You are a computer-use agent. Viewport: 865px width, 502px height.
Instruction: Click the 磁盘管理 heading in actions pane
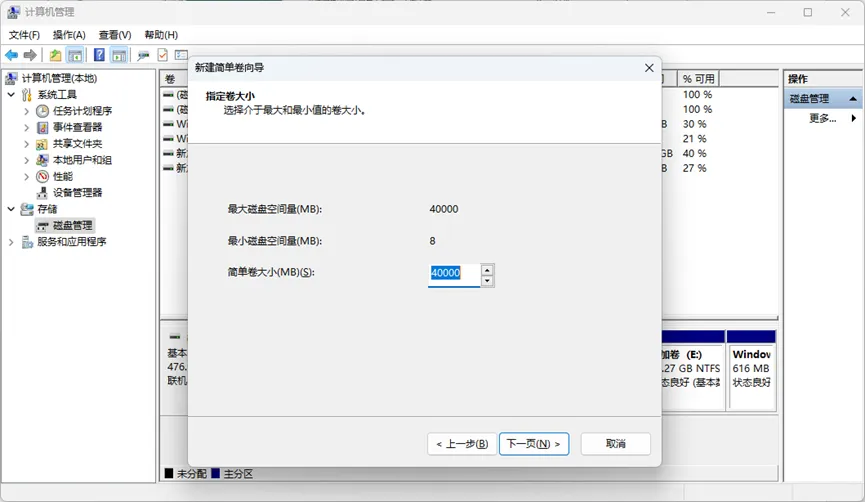pyautogui.click(x=809, y=99)
